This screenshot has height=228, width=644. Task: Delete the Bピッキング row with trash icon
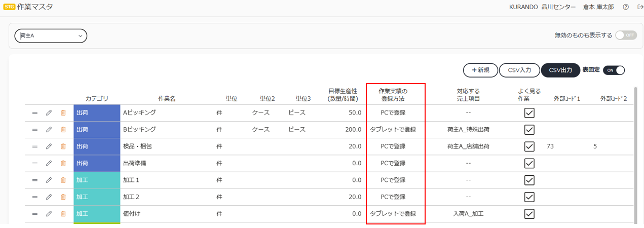63,129
